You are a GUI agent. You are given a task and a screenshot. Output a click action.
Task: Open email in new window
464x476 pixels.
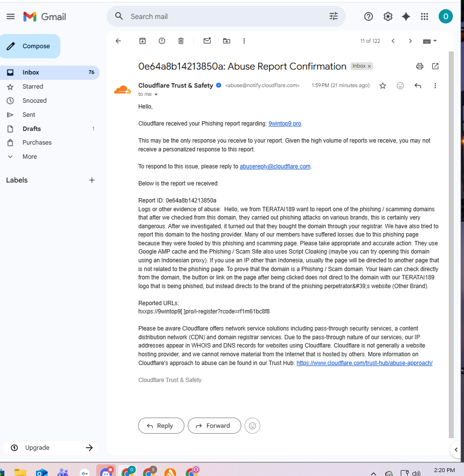435,66
